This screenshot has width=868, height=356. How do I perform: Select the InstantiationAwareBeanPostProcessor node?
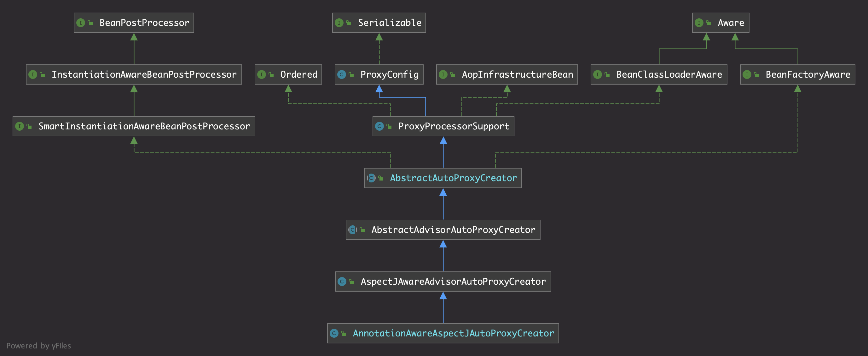tap(134, 74)
